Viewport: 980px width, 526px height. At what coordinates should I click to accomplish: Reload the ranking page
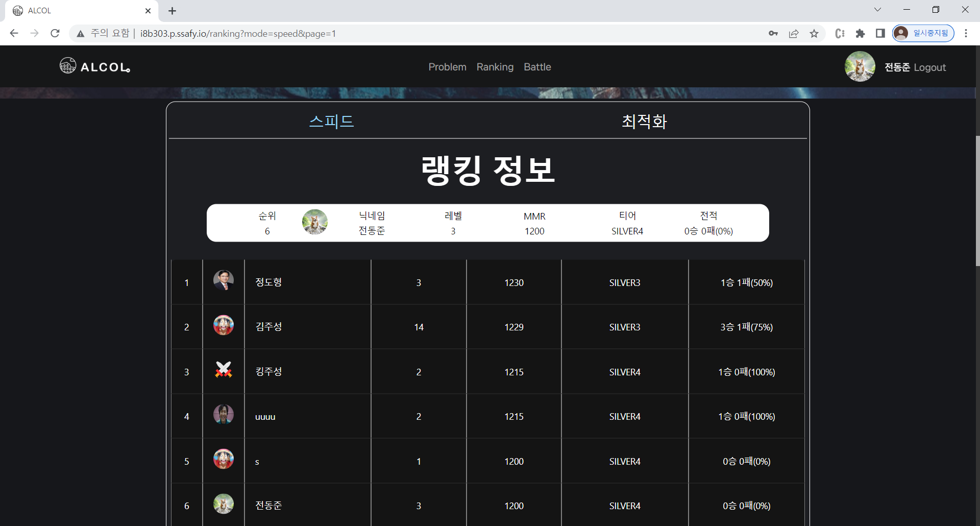point(55,33)
